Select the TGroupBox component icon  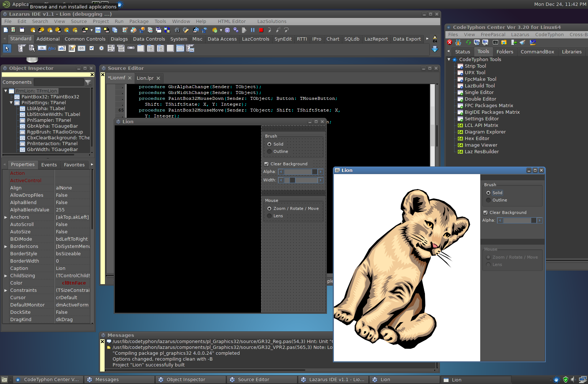pos(141,48)
